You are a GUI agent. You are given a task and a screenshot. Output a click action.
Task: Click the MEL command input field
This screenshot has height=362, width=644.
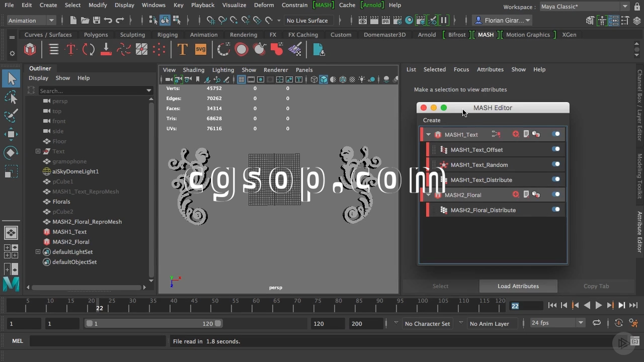pyautogui.click(x=98, y=341)
